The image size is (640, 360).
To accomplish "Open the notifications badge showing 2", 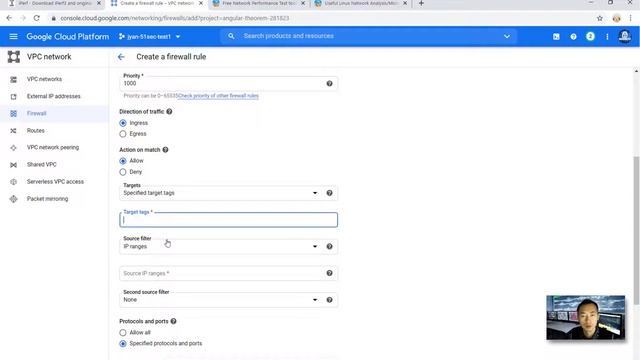I will [590, 36].
